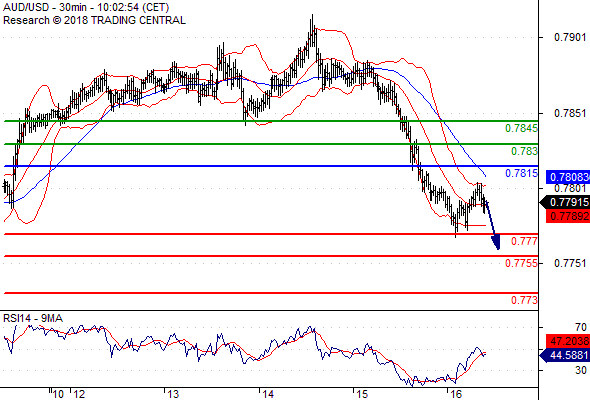Click the AUD/USD 30min chart title
The image size is (590, 400).
(86, 7)
